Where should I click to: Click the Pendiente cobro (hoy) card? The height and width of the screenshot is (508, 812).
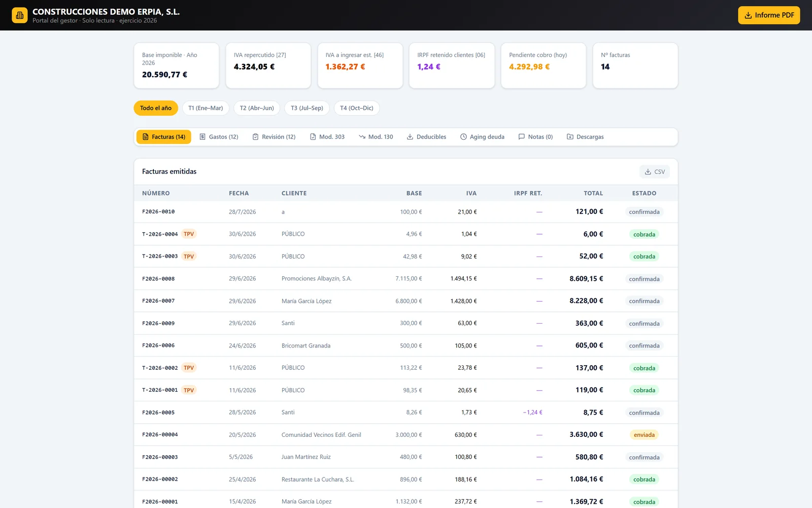point(544,66)
